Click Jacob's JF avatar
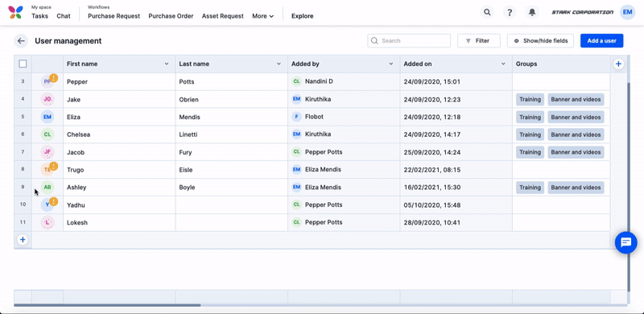The image size is (644, 314). pyautogui.click(x=47, y=152)
